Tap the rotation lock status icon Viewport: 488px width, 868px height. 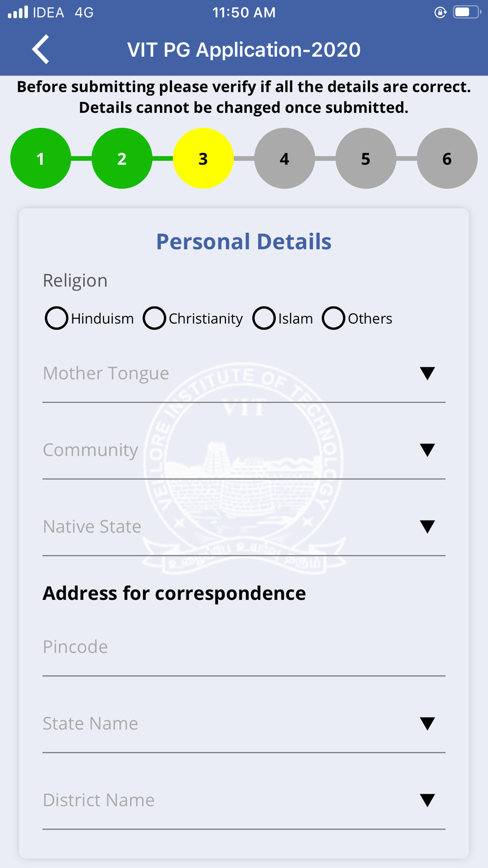(x=440, y=12)
